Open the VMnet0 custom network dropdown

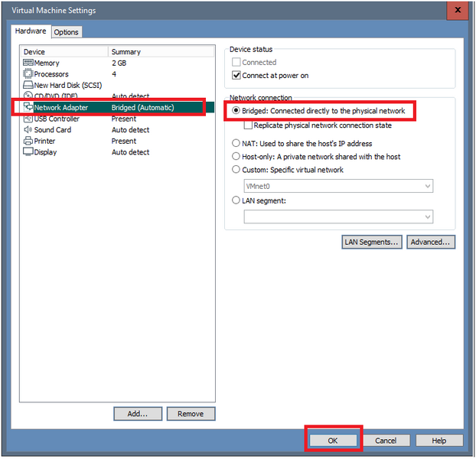[337, 186]
